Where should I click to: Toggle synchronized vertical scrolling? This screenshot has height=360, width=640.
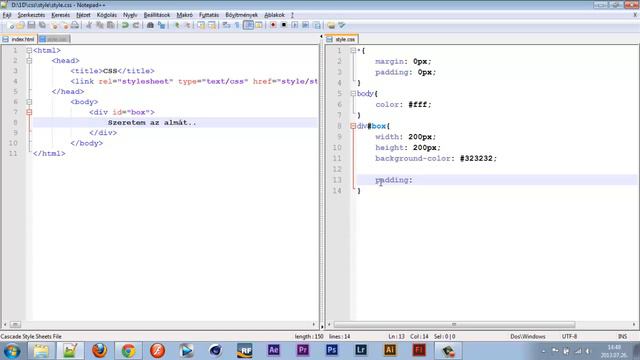click(x=201, y=25)
